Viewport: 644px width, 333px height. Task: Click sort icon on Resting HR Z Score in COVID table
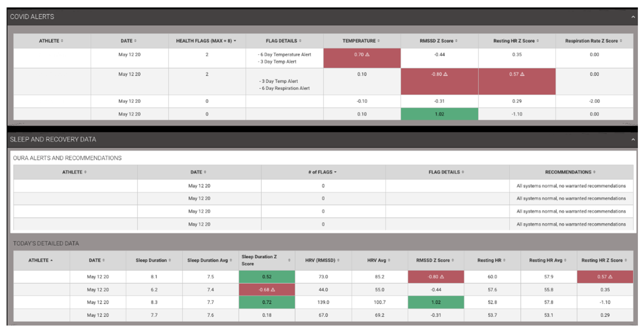coord(538,41)
